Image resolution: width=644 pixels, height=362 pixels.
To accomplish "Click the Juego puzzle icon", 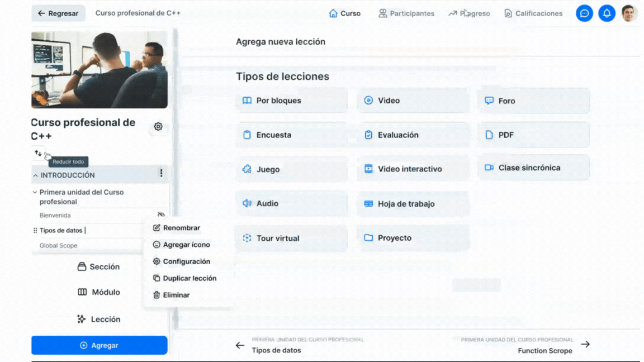I will tap(247, 169).
